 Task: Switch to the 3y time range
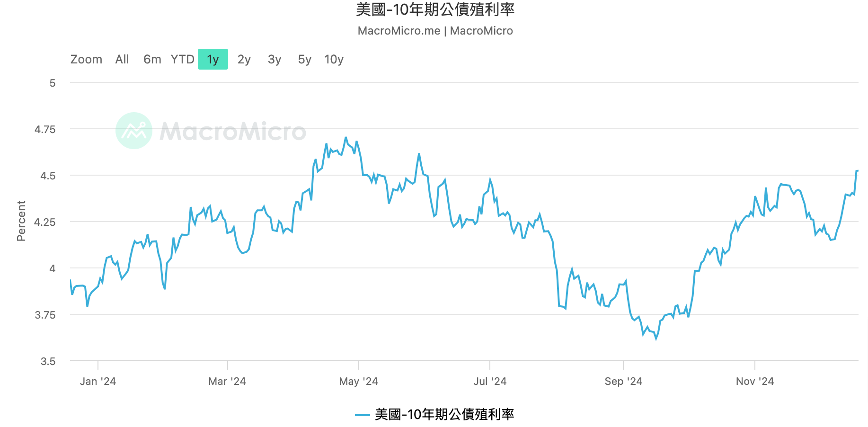[x=274, y=59]
